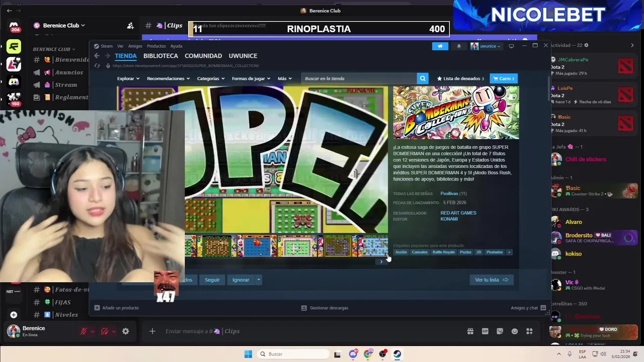Open Explorar dropdown in Steam store

coord(128,78)
